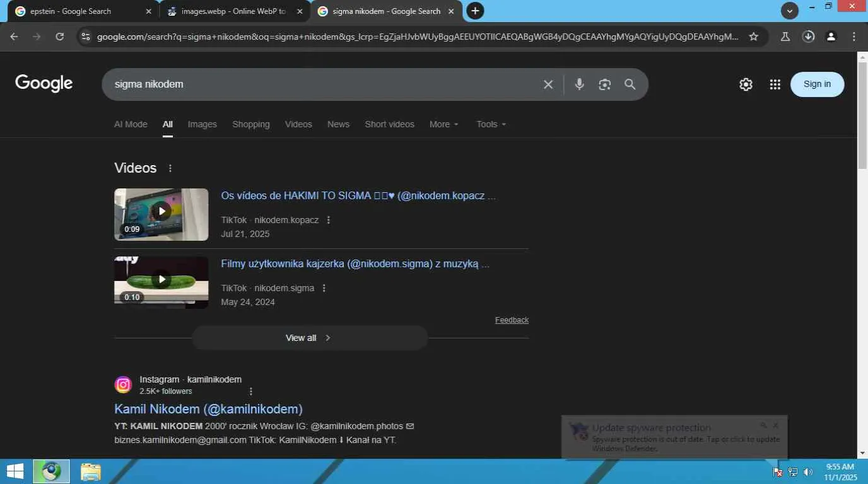Open Google quick settings gear
This screenshot has width=868, height=484.
point(746,84)
